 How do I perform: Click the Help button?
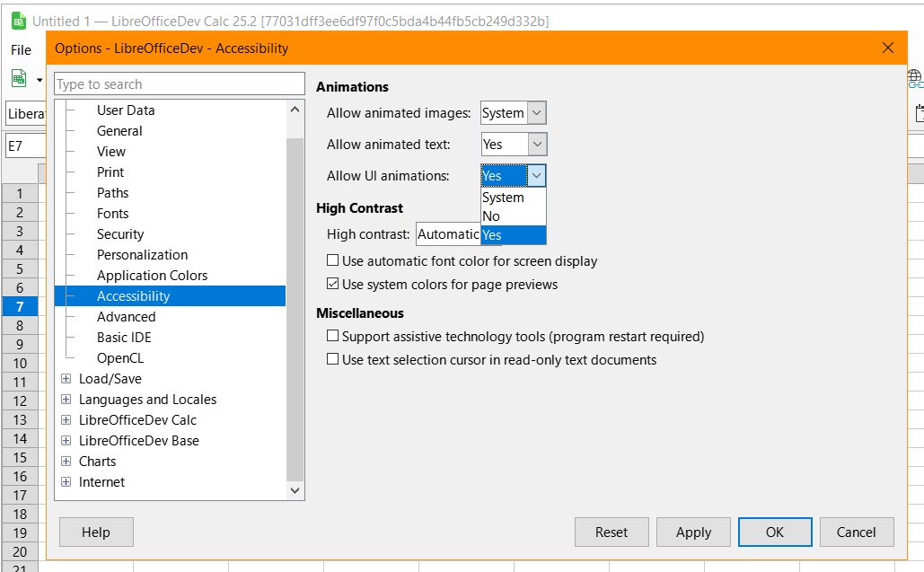(x=96, y=532)
